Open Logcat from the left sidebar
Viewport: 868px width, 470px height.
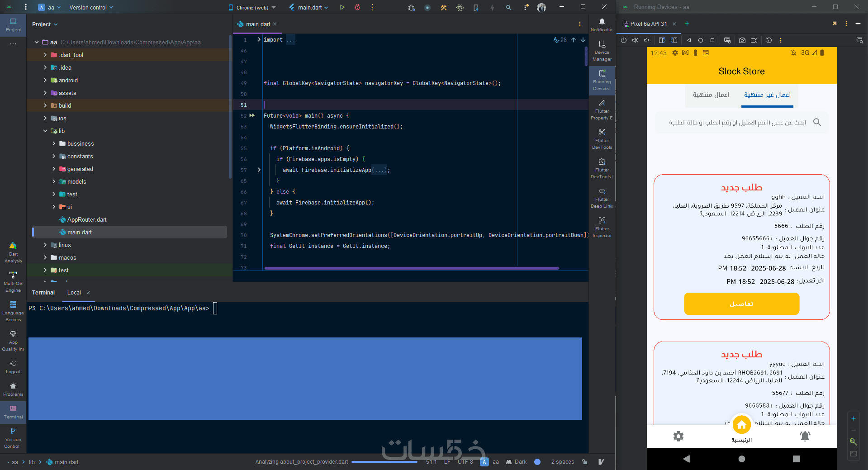(x=13, y=366)
